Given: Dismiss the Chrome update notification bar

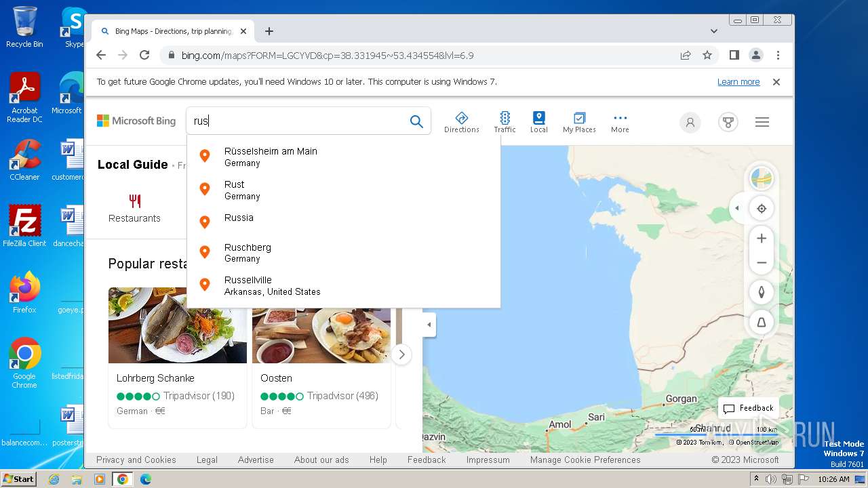Looking at the screenshot, I should click(x=776, y=82).
